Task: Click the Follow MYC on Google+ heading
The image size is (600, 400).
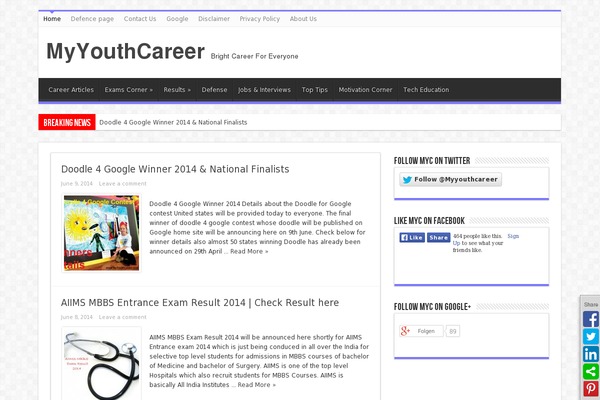Action: 432,307
